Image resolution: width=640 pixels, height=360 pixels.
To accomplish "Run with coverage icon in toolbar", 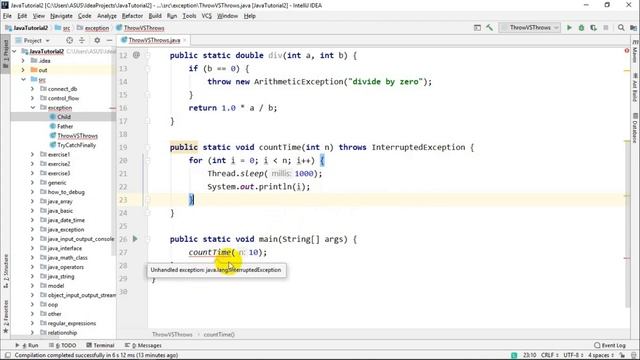I will pos(593,28).
